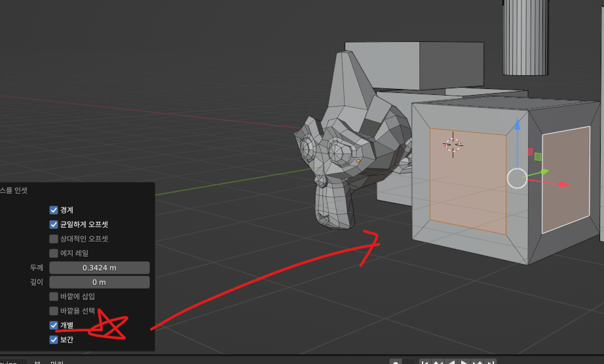Enable the 상대적인 오프셋 checkbox

[x=54, y=239]
